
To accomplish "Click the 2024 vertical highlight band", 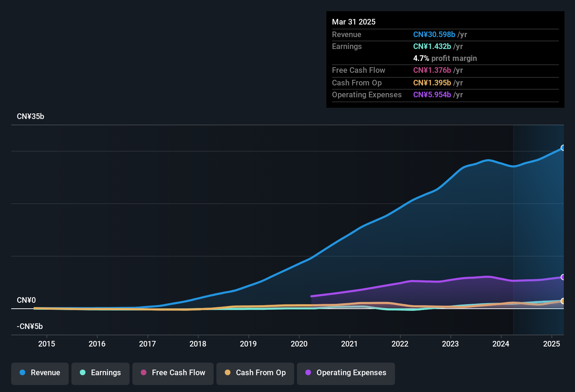I will click(x=538, y=227).
